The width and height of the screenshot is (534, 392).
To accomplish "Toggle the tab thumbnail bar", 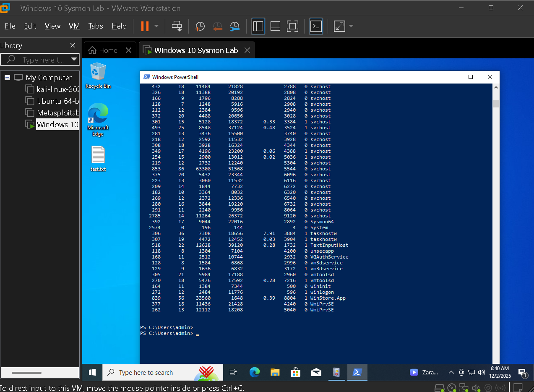I will tap(275, 26).
